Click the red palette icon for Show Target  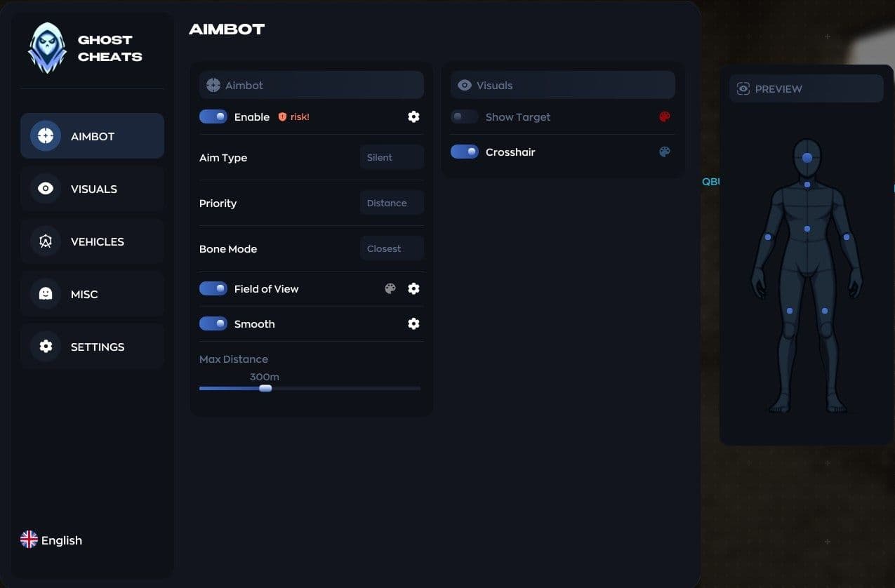[665, 116]
